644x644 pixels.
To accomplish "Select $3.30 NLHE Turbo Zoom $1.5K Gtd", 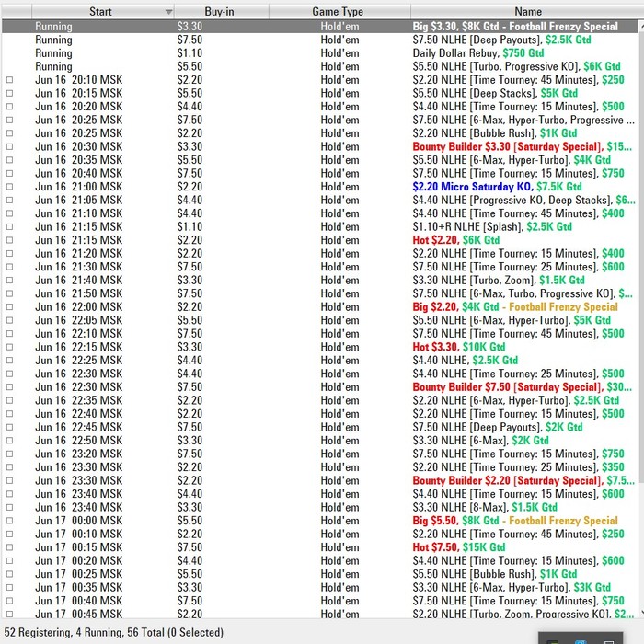I will tap(320, 280).
